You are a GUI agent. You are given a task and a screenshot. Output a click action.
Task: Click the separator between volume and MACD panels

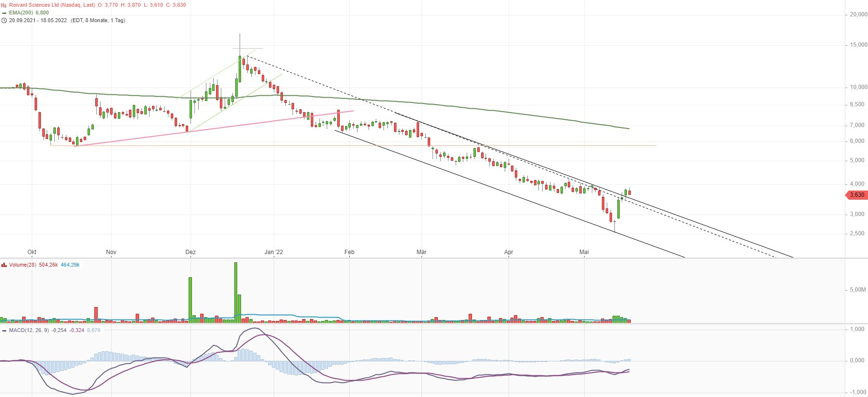pos(433,323)
